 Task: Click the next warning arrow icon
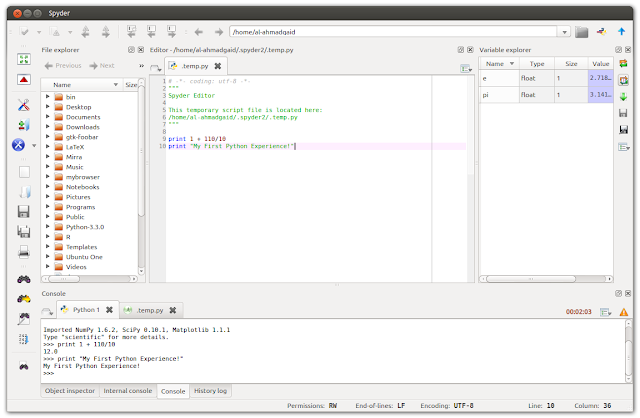tap(106, 31)
